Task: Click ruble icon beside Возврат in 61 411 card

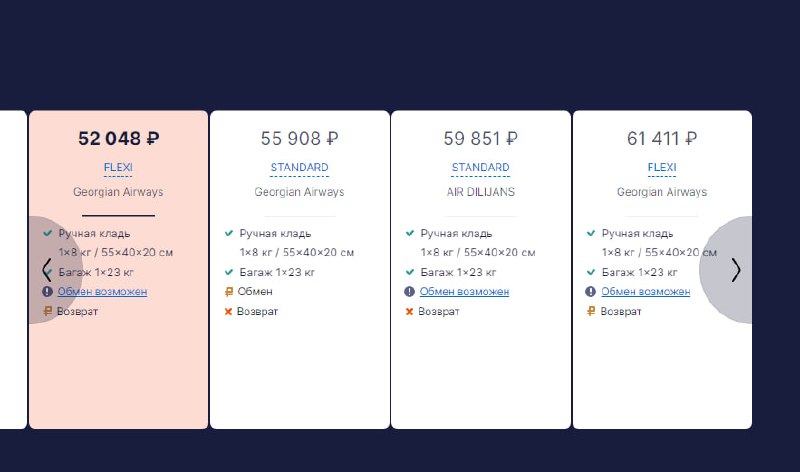Action: (x=591, y=311)
